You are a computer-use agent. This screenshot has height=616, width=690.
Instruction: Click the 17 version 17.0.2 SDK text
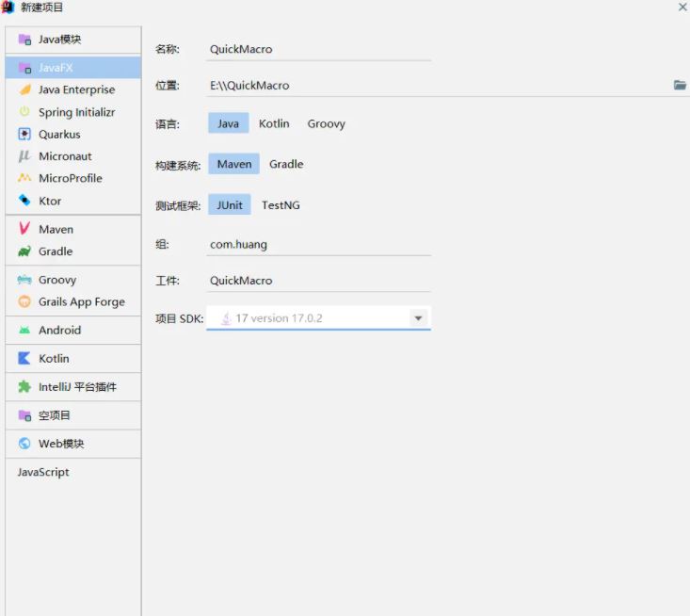(x=279, y=318)
